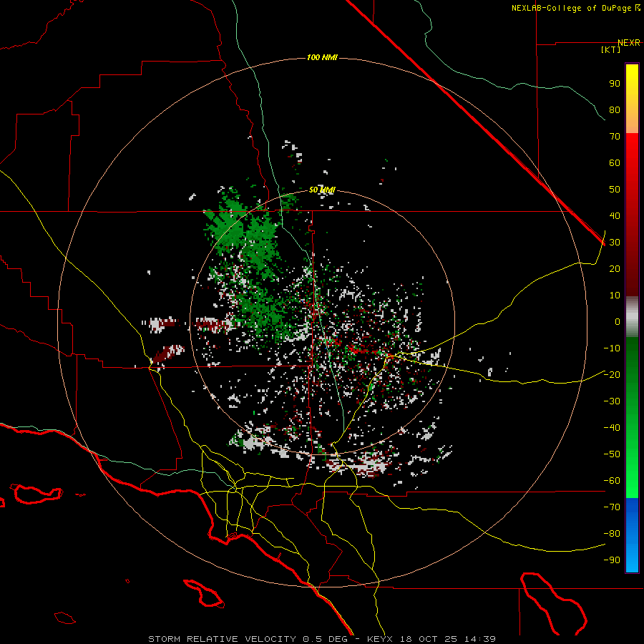
Task: Click the 50 value on the velocity scale
Action: [615, 190]
